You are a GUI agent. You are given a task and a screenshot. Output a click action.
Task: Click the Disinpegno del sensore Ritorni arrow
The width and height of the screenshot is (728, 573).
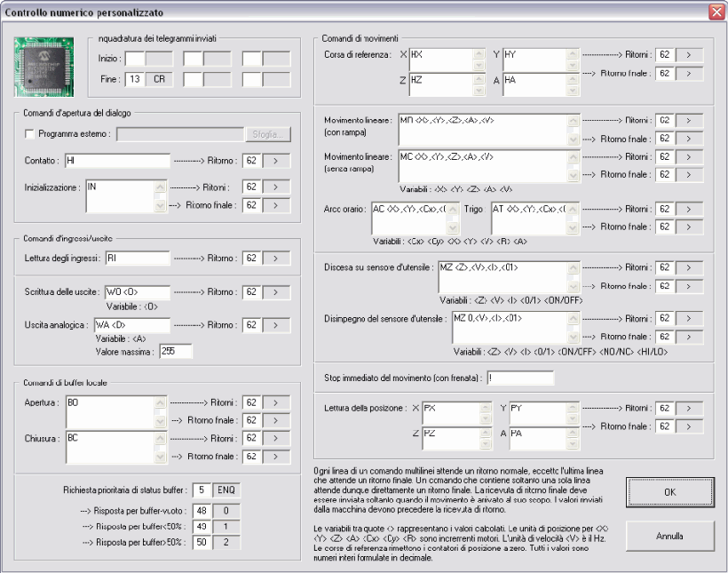(689, 319)
